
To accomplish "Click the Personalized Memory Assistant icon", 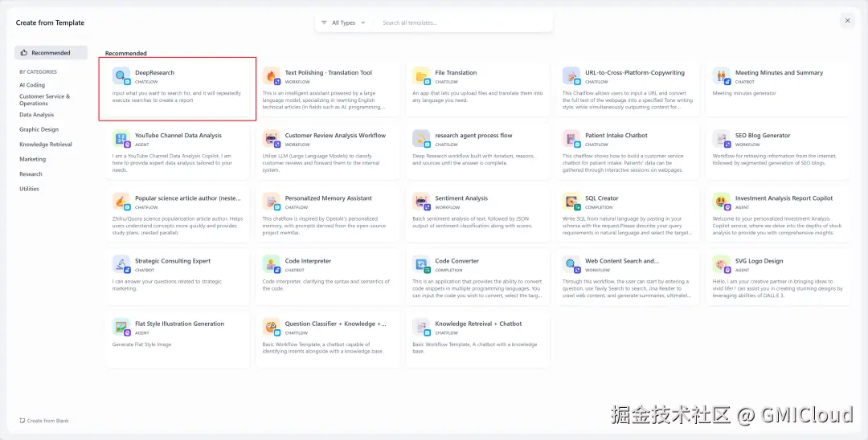I will coord(272,202).
